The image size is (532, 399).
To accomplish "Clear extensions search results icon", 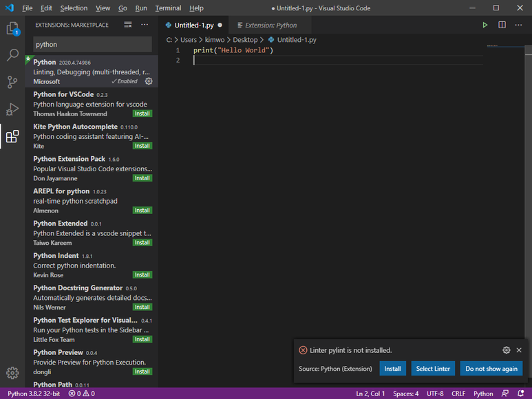I will click(x=128, y=25).
